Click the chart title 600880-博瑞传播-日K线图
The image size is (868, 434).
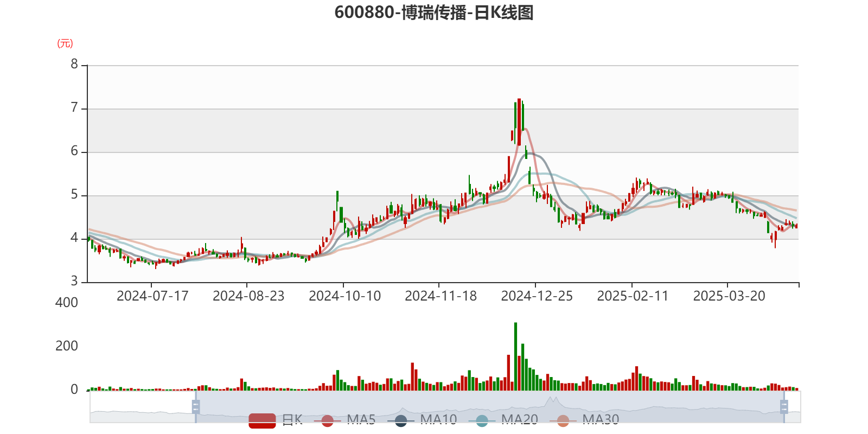coord(434,12)
